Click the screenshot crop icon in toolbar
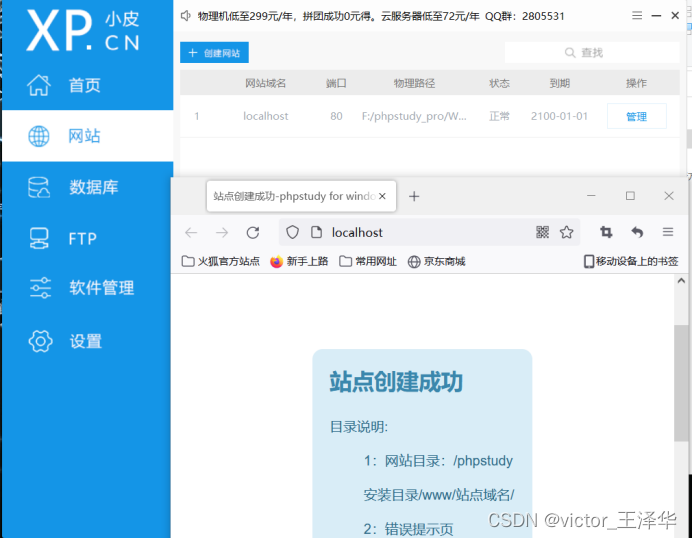692x539 pixels. point(606,232)
